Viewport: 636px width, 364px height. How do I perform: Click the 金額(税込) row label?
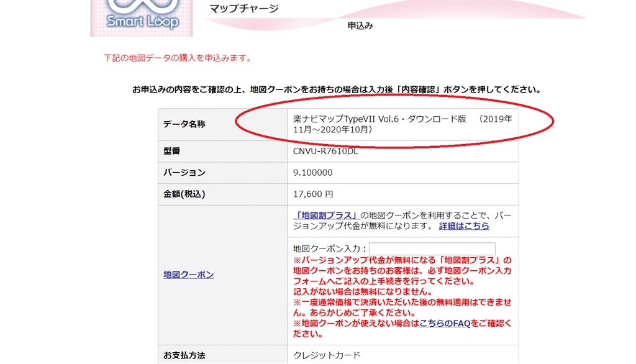[184, 194]
